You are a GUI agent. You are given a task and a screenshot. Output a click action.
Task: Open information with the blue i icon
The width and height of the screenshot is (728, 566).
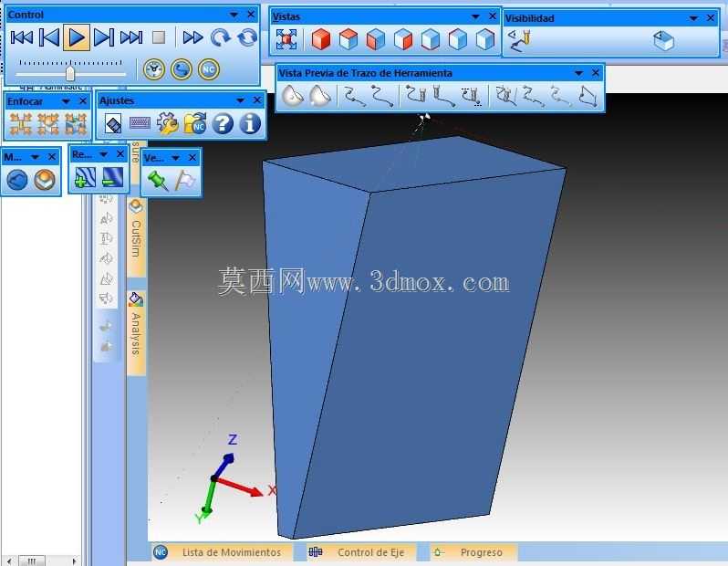(x=250, y=123)
